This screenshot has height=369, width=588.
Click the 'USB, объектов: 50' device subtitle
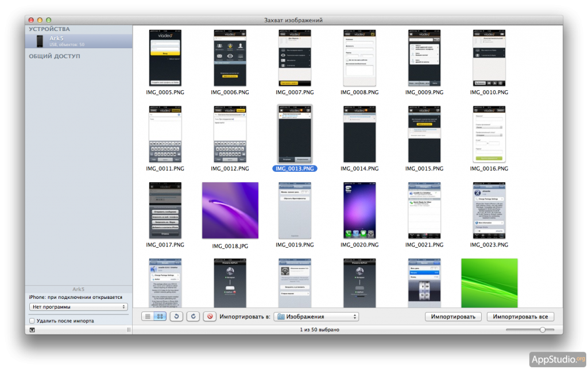click(x=67, y=45)
